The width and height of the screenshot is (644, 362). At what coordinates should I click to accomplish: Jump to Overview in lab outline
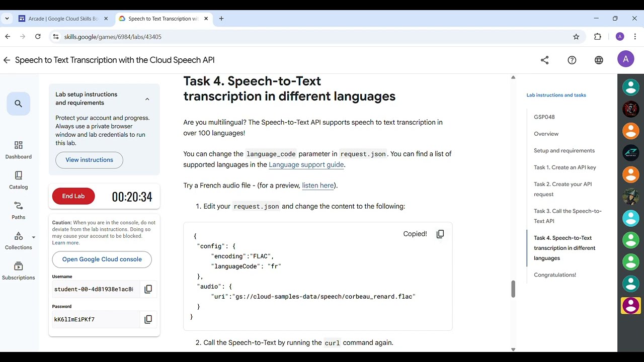click(x=546, y=134)
